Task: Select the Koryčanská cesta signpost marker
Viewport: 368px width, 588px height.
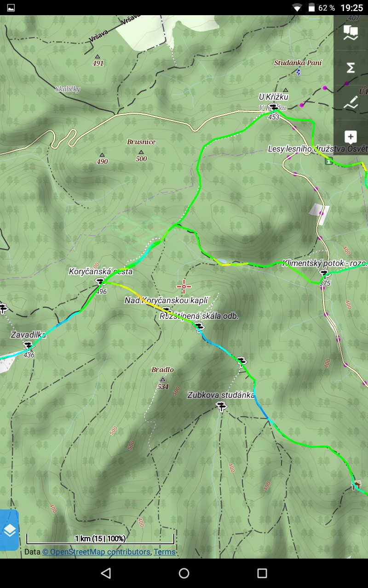Action: (x=100, y=282)
